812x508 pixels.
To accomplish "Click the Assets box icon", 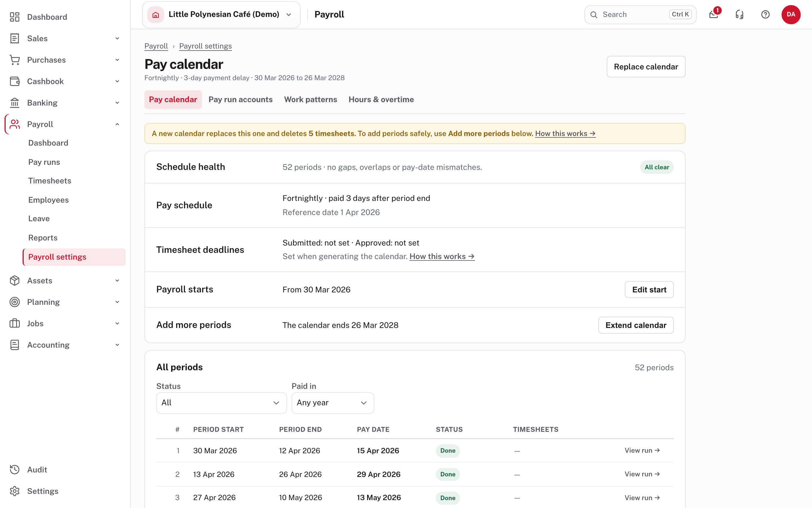I will pos(14,281).
